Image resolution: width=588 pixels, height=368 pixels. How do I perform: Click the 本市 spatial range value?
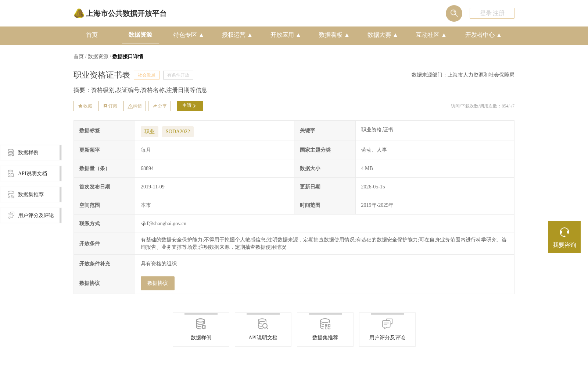point(146,205)
